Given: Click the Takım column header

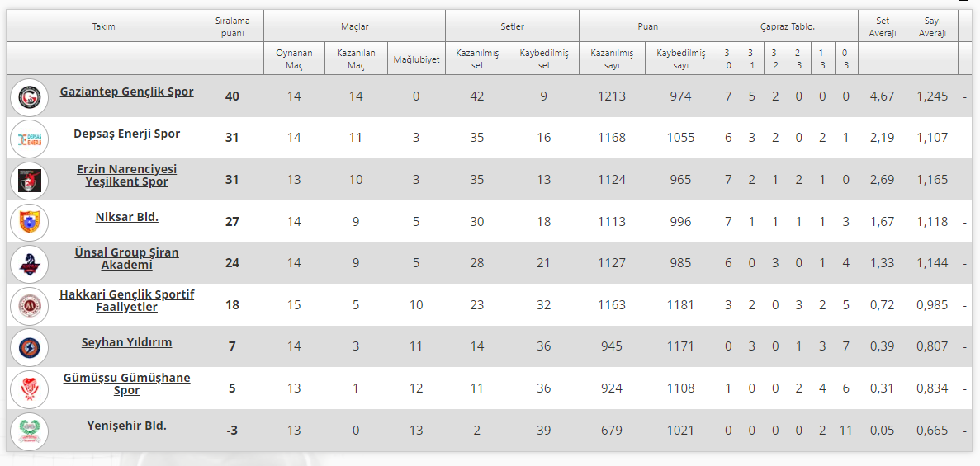Looking at the screenshot, I should 103,26.
